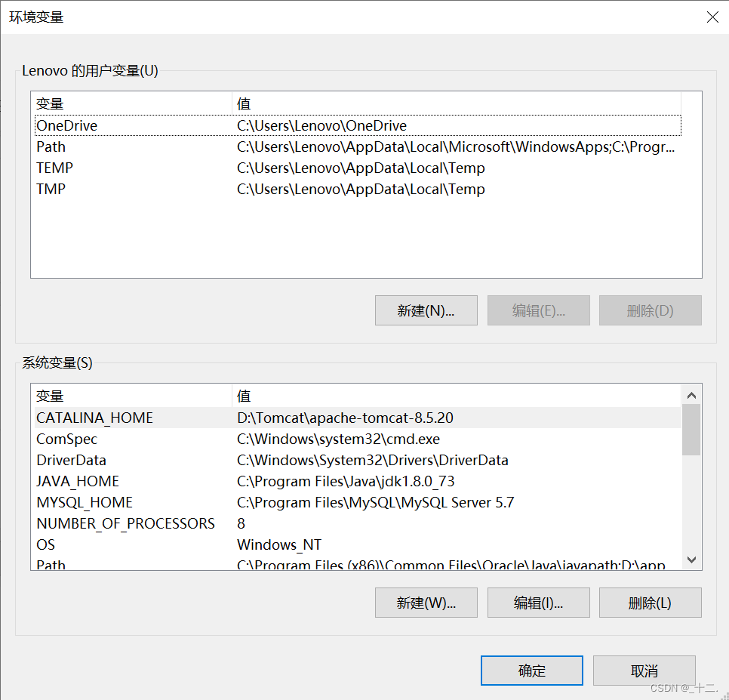Image resolution: width=729 pixels, height=700 pixels.
Task: Click 删除(L) button for system variables
Action: pos(650,603)
